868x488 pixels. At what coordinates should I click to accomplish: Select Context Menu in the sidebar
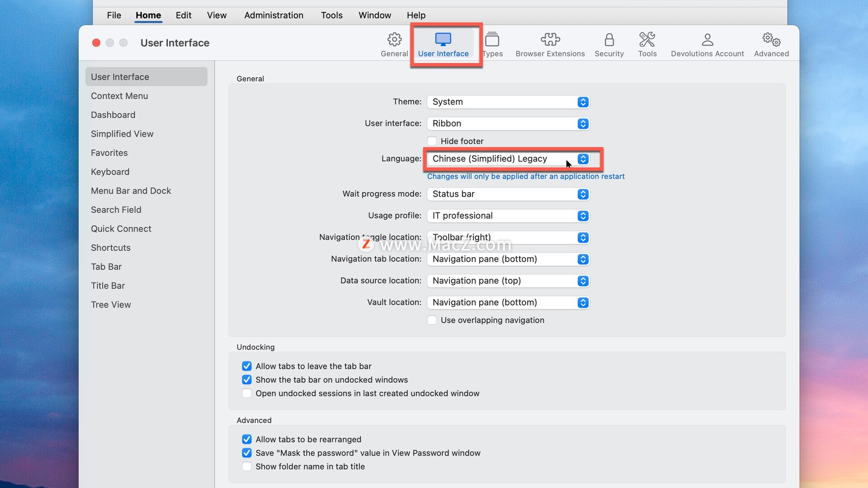coord(119,96)
